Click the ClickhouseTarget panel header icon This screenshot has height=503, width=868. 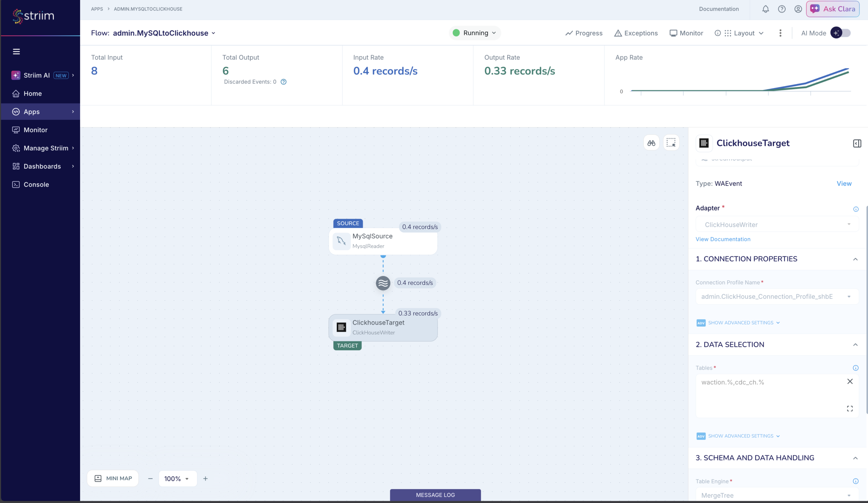[704, 143]
